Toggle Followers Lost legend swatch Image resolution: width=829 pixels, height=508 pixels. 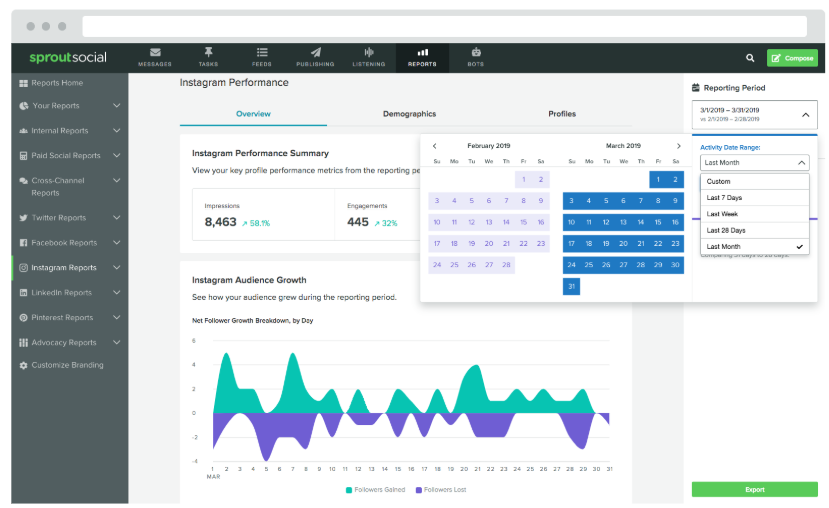click(419, 490)
